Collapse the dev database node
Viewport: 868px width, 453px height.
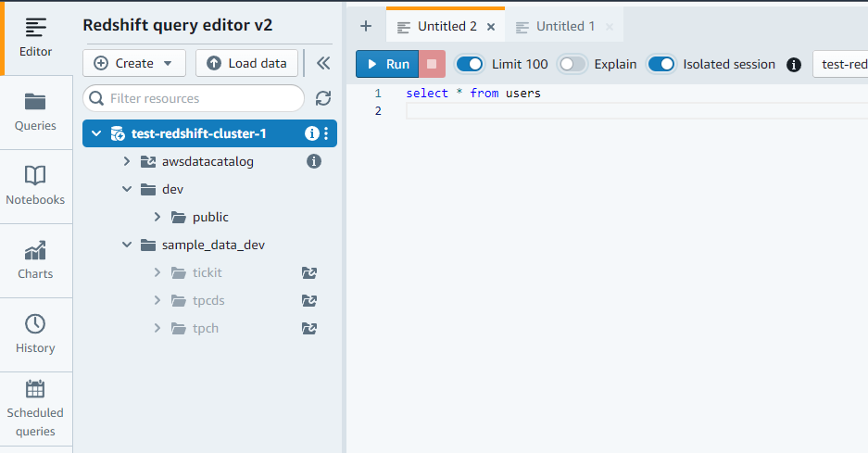point(127,189)
